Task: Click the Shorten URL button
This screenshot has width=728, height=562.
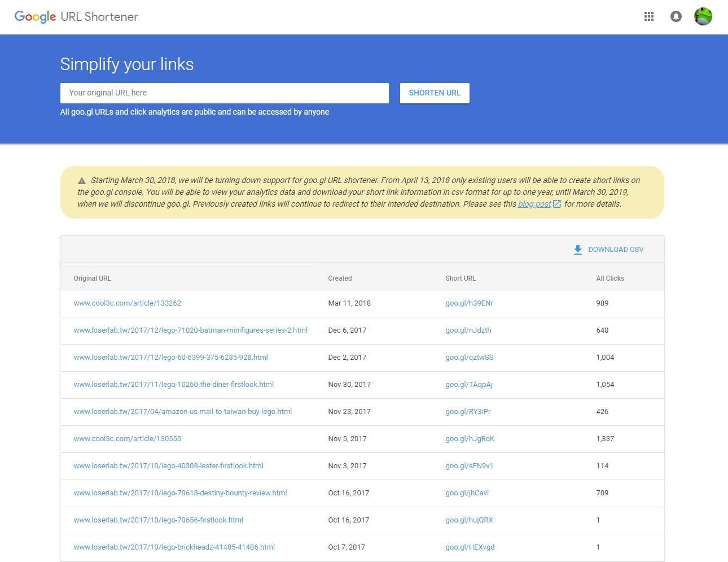Action: (435, 93)
